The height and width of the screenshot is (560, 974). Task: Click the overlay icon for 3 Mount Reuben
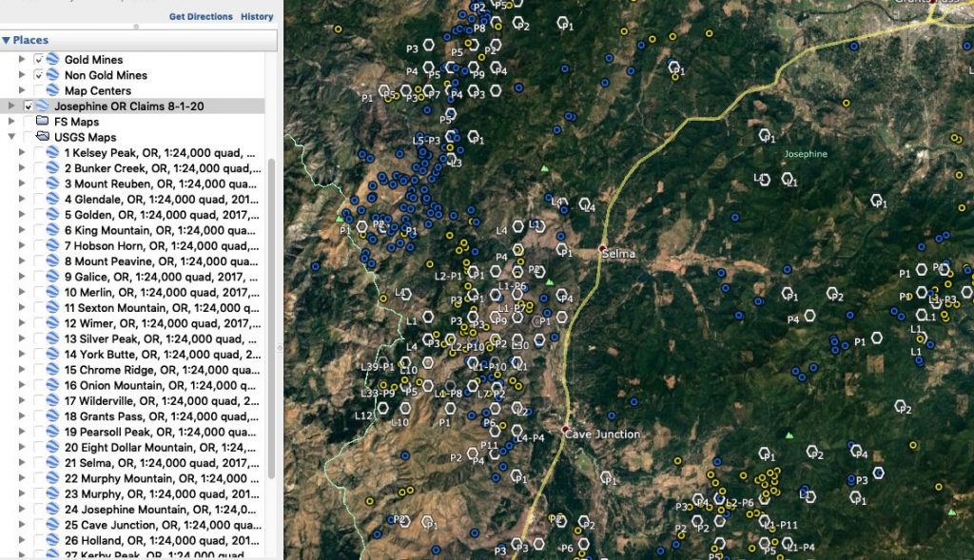pos(53,183)
